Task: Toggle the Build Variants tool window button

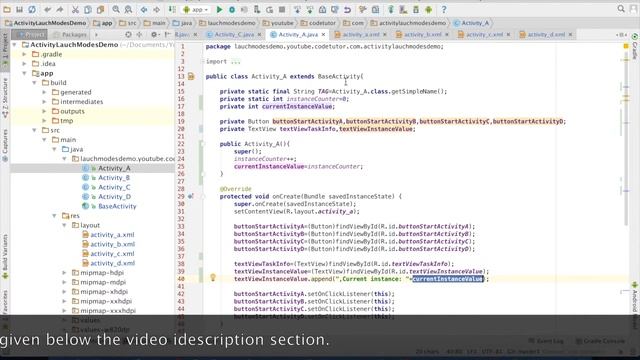Action: tap(5, 256)
